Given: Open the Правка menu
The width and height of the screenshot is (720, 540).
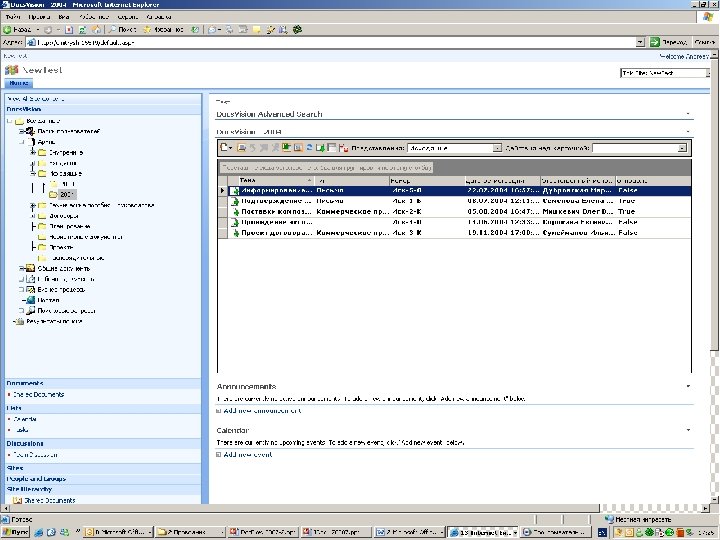Looking at the screenshot, I should point(39,17).
